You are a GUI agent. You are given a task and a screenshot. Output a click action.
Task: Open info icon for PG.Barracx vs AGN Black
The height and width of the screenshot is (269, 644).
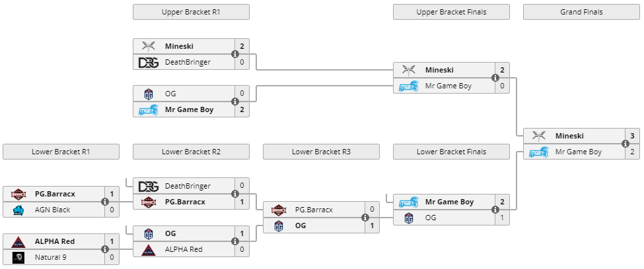pos(105,202)
